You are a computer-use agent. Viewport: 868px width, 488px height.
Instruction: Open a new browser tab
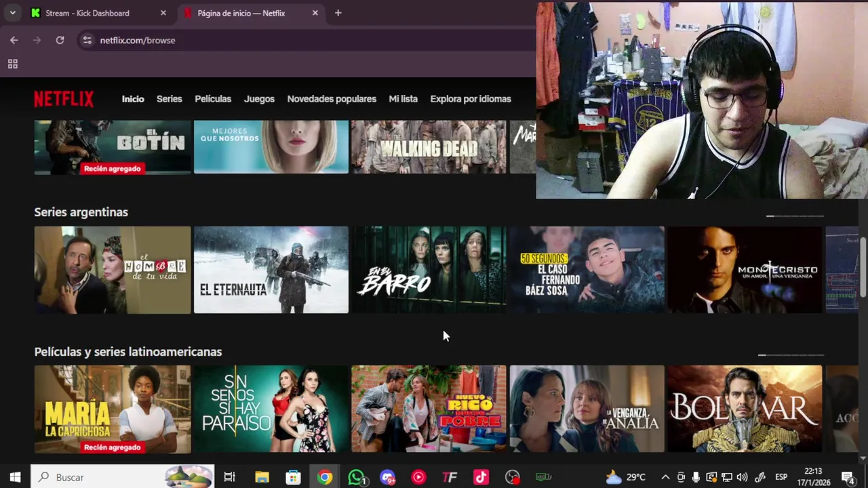[x=338, y=13]
